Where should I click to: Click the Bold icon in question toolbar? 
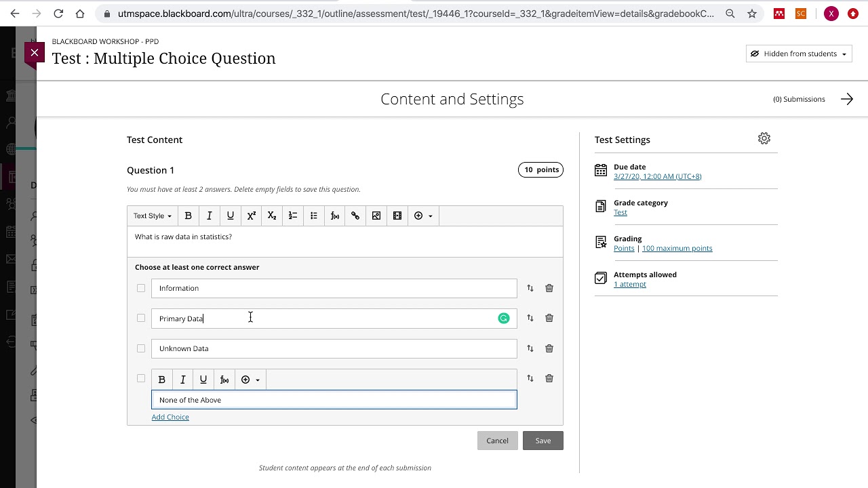(189, 216)
